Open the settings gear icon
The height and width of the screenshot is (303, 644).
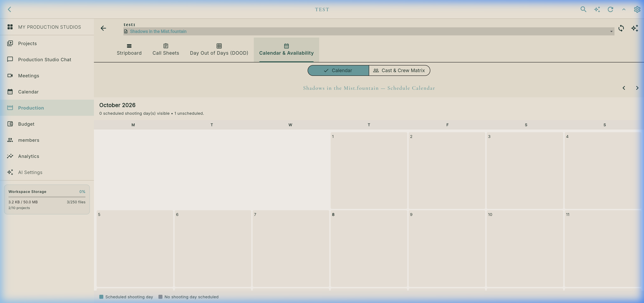tap(637, 9)
